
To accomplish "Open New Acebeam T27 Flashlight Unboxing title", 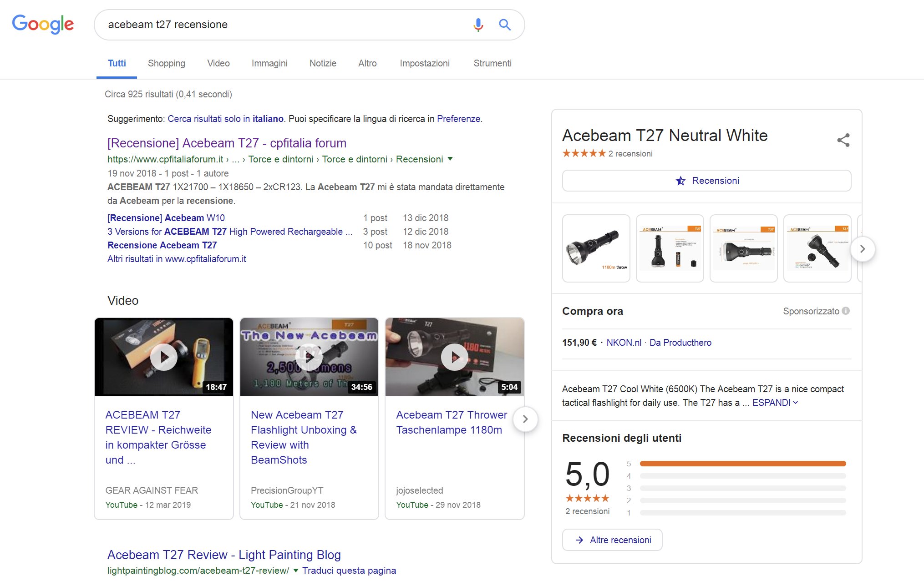I will (304, 437).
